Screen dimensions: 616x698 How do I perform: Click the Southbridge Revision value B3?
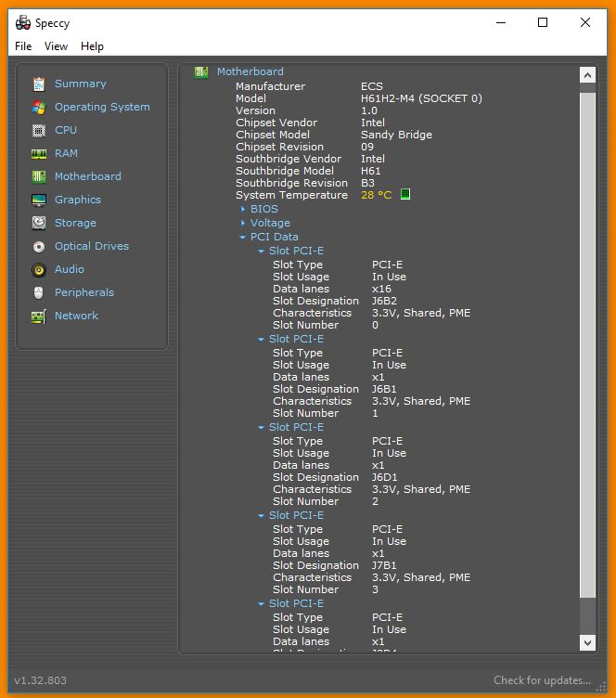click(x=367, y=183)
